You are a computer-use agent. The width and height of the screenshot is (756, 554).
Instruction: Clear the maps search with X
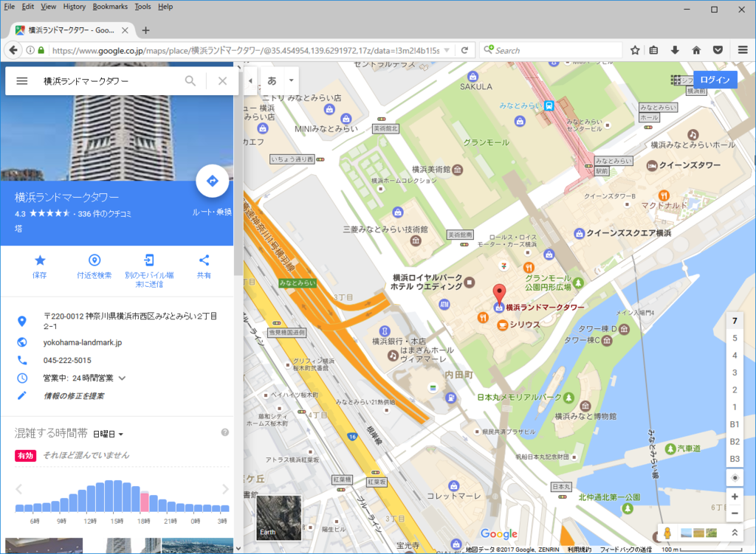[x=222, y=81]
